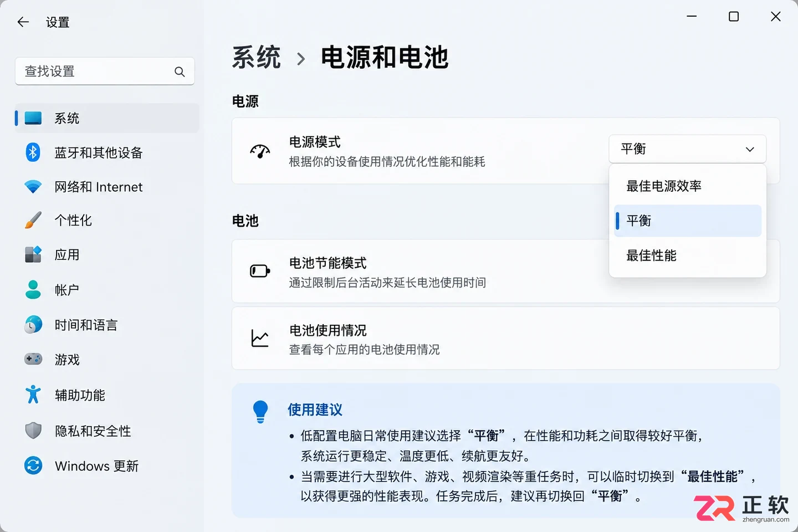Open the 辅助功能 settings section

(x=107, y=395)
